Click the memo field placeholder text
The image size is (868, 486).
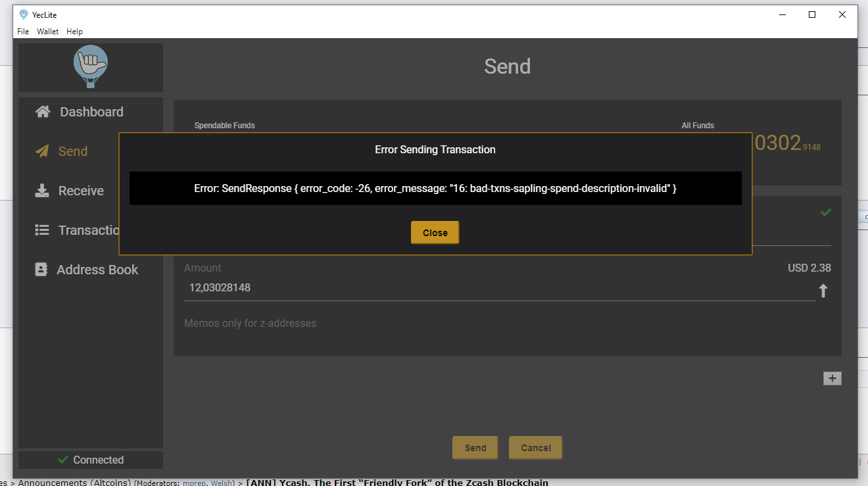coord(250,323)
